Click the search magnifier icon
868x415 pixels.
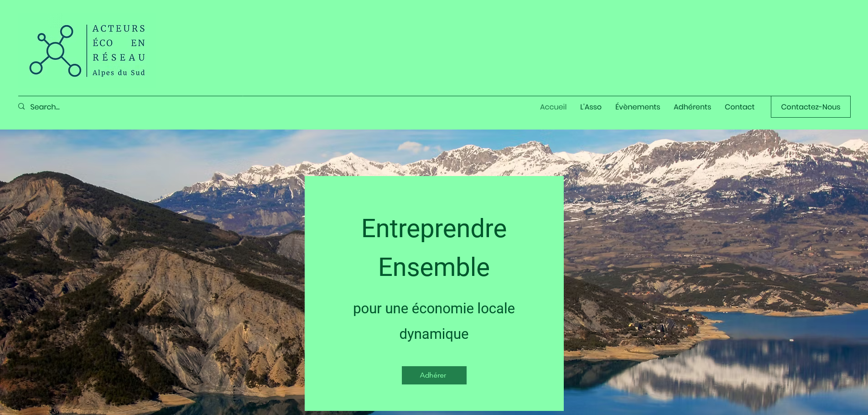[x=21, y=107]
